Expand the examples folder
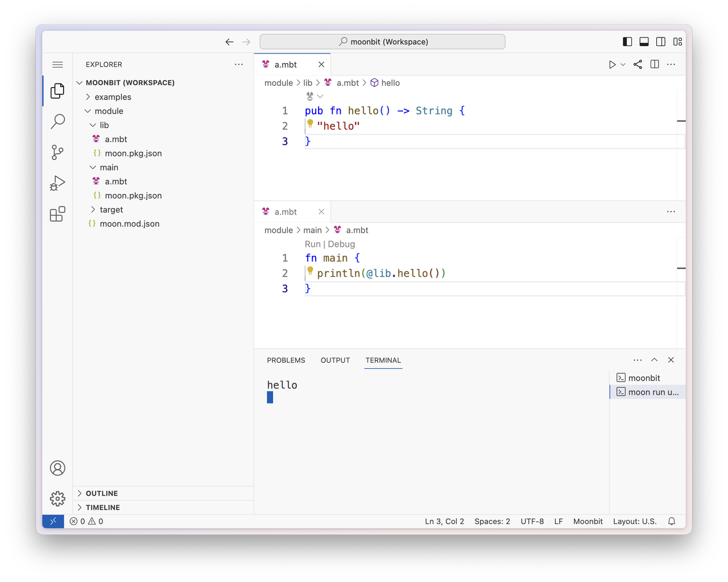 pos(113,97)
